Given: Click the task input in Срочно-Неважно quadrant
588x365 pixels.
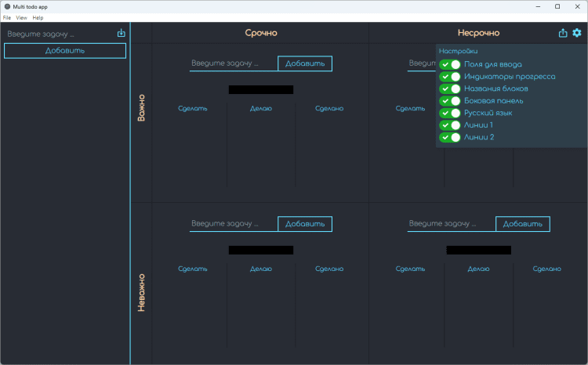Looking at the screenshot, I should click(234, 224).
